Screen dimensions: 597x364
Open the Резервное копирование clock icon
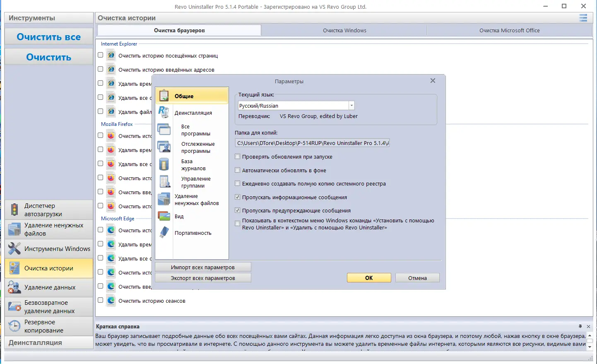coord(14,326)
